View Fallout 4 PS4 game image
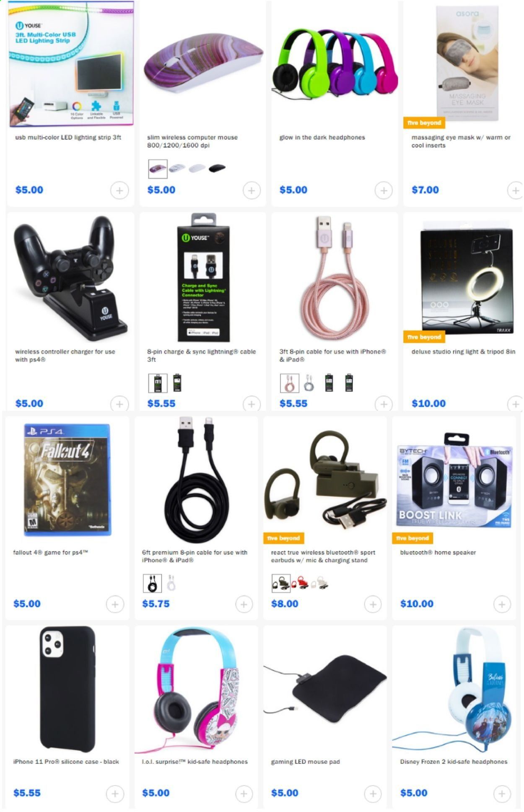 (x=67, y=479)
